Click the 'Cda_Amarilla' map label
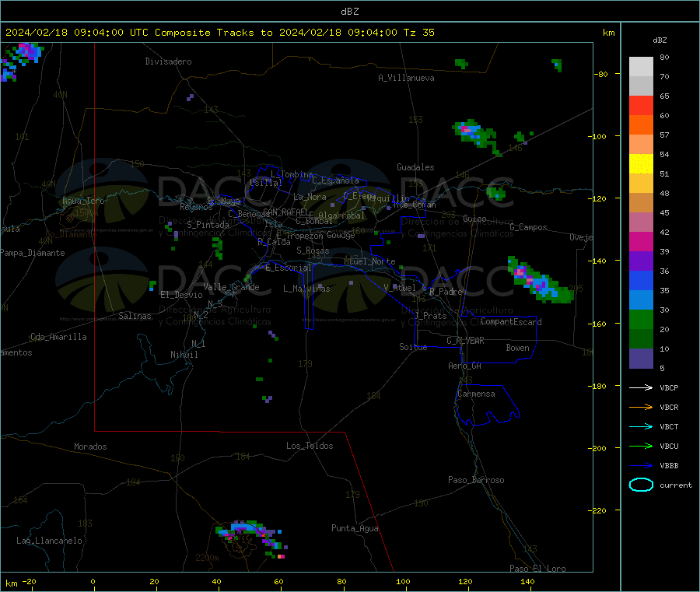Viewport: 700px width, 592px height. tap(58, 337)
